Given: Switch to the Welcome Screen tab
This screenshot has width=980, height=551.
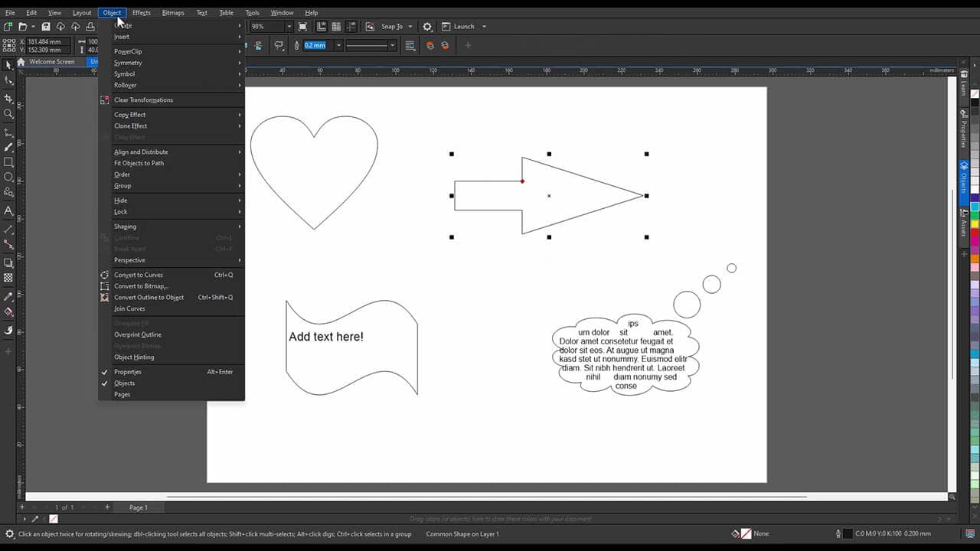Looking at the screenshot, I should coord(52,62).
